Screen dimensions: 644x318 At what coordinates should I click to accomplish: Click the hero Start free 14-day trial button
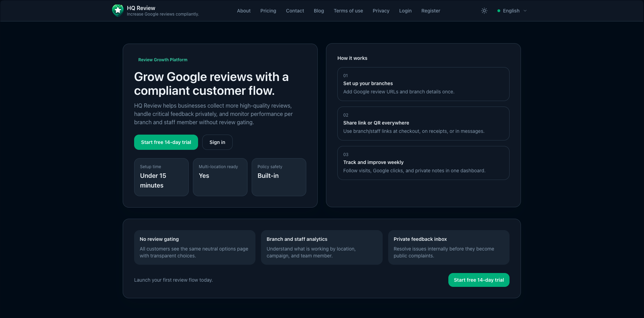pyautogui.click(x=166, y=142)
